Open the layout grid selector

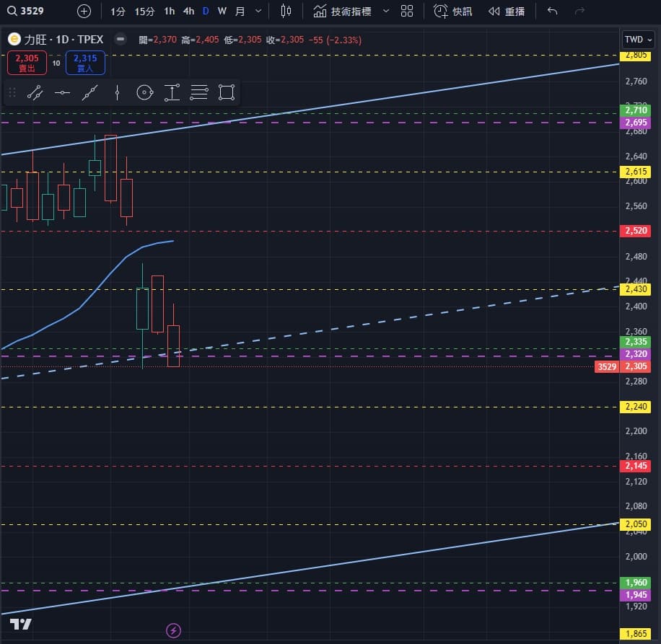click(407, 11)
